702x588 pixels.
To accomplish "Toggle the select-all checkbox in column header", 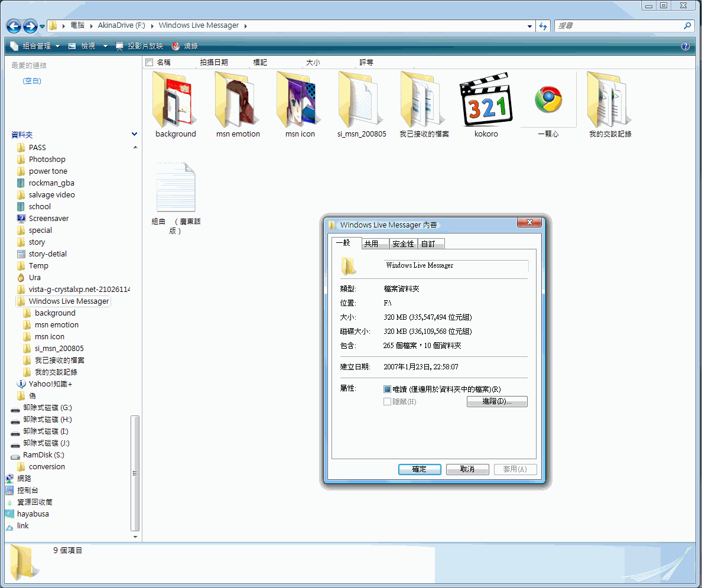I will 149,62.
